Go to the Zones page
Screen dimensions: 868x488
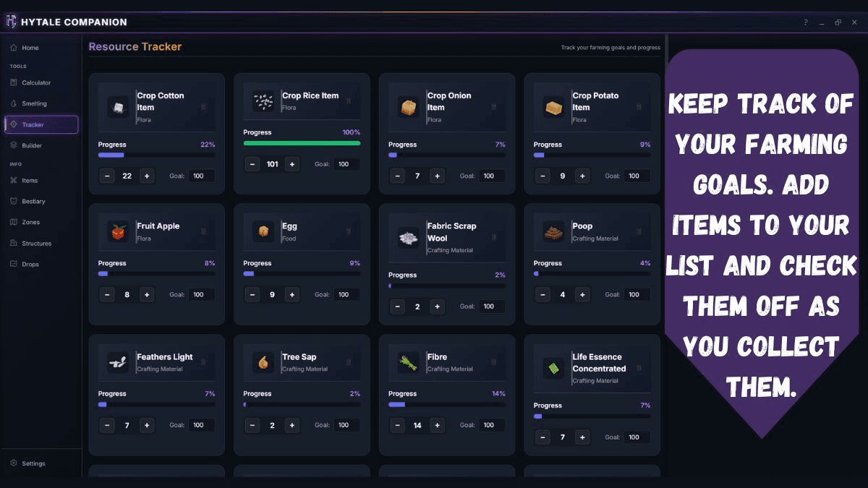coord(41,222)
